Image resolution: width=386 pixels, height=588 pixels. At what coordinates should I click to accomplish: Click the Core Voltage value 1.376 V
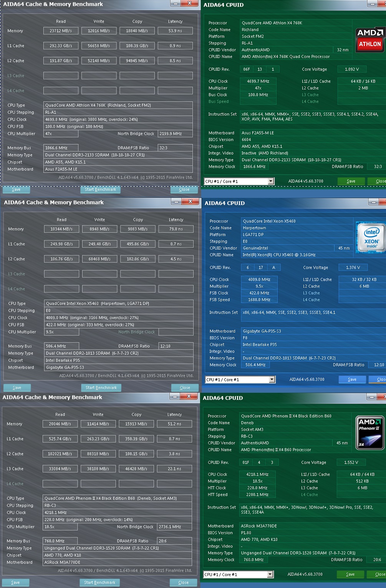click(353, 268)
